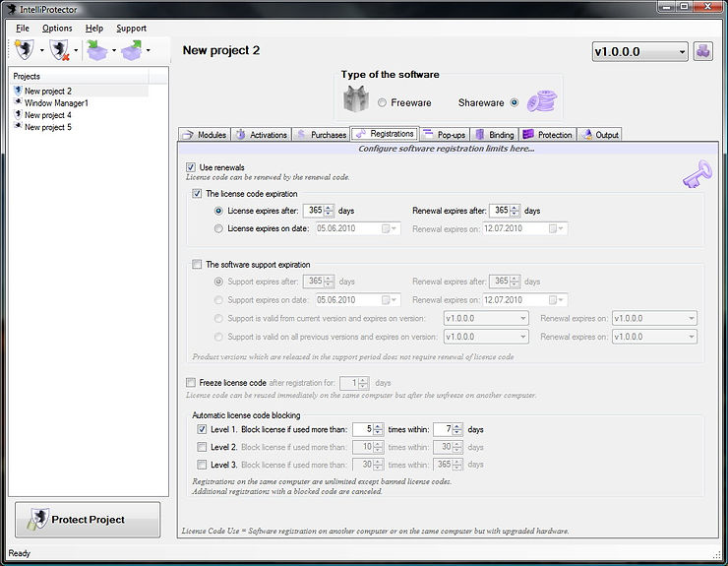Select the Shareware radio button
Viewport: 728px width, 566px height.
[514, 102]
